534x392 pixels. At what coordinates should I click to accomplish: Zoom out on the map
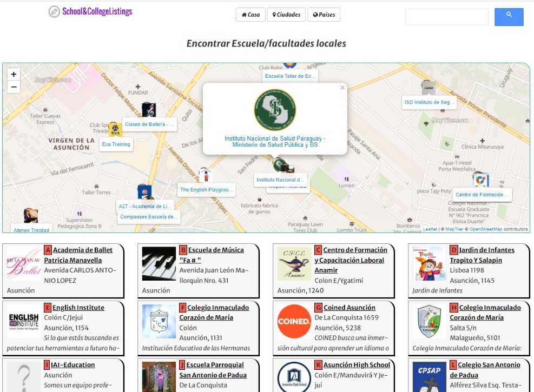tap(14, 87)
